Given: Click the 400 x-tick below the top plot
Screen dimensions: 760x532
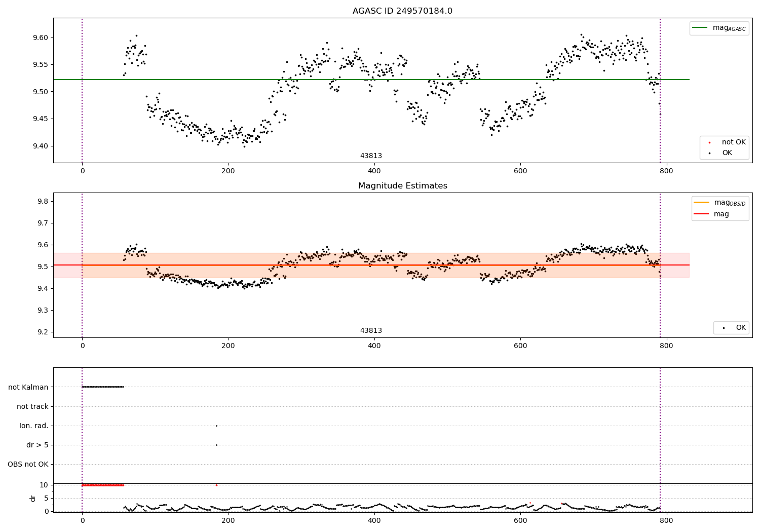Looking at the screenshot, I should point(374,171).
